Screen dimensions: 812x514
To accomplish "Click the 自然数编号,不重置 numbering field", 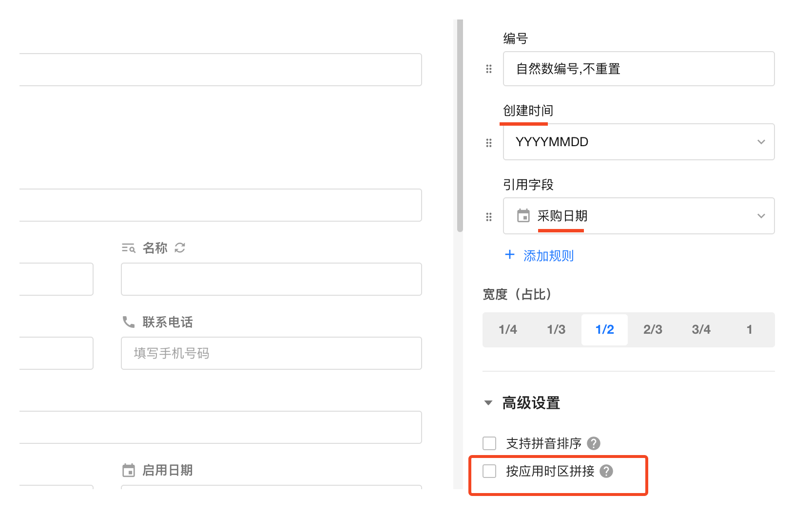I will point(638,69).
